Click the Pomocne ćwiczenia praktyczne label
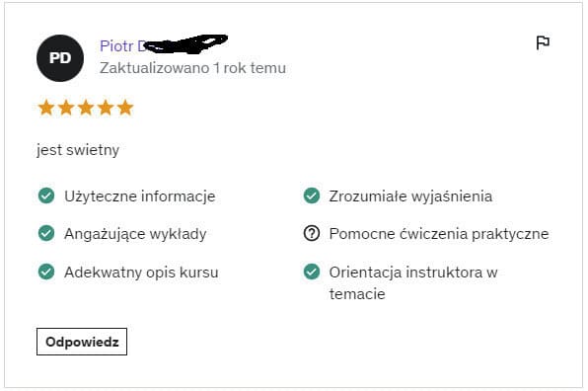 tap(439, 234)
